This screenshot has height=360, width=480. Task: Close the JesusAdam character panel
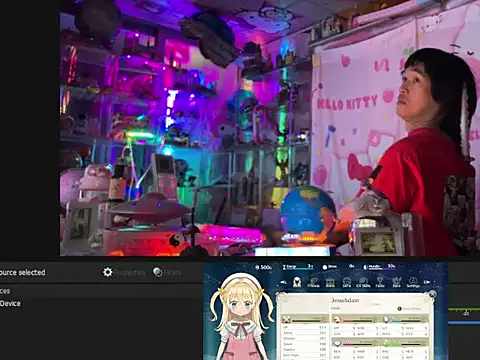[x=432, y=294]
